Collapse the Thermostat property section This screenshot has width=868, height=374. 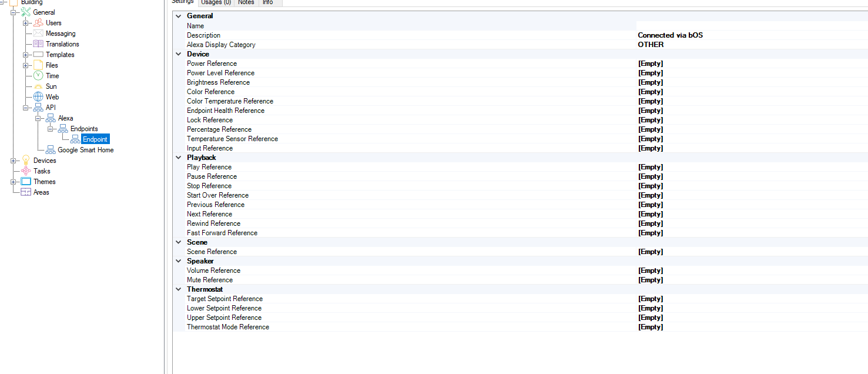point(179,289)
